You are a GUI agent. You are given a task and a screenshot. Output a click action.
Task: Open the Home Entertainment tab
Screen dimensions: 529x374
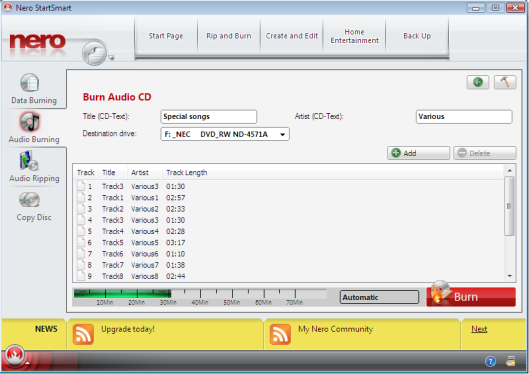(x=354, y=36)
